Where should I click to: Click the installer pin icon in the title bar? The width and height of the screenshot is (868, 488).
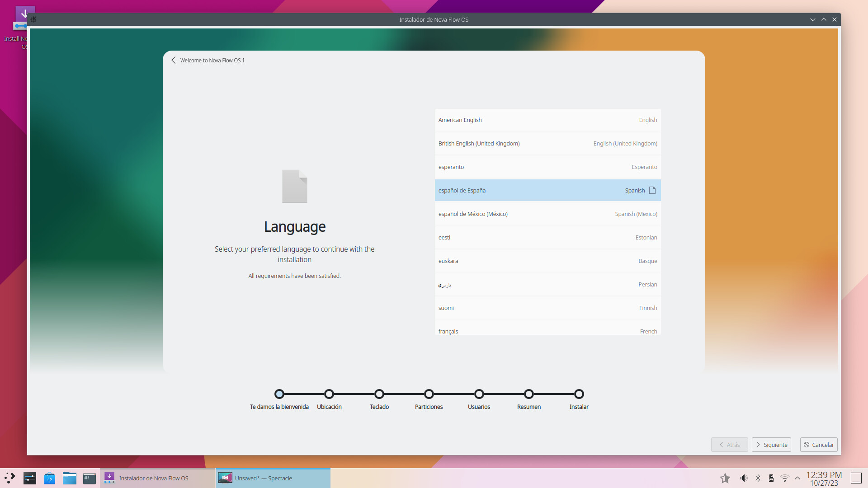point(33,19)
